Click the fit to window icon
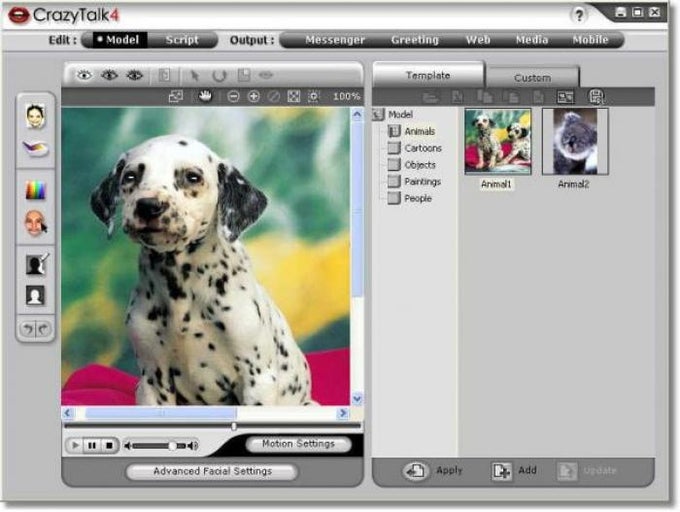This screenshot has width=680, height=512. pos(294,96)
